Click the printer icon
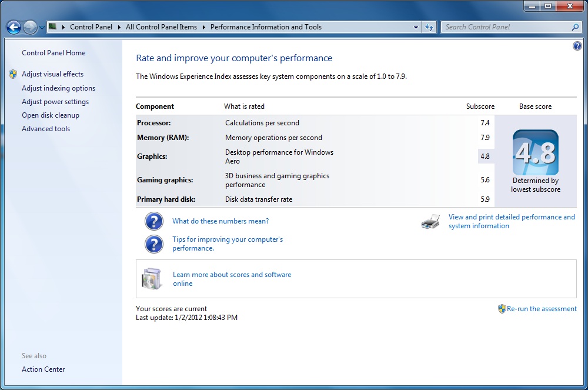The width and height of the screenshot is (588, 390). pos(430,221)
